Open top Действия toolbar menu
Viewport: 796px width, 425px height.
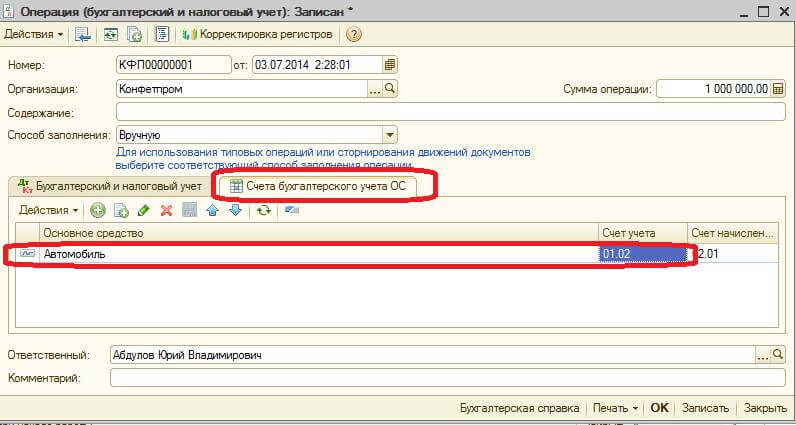coord(34,34)
